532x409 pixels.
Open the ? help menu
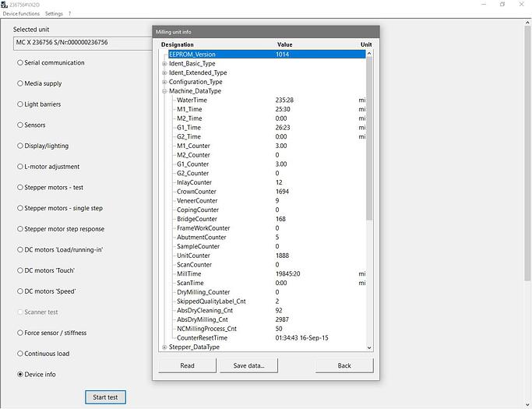(69, 14)
